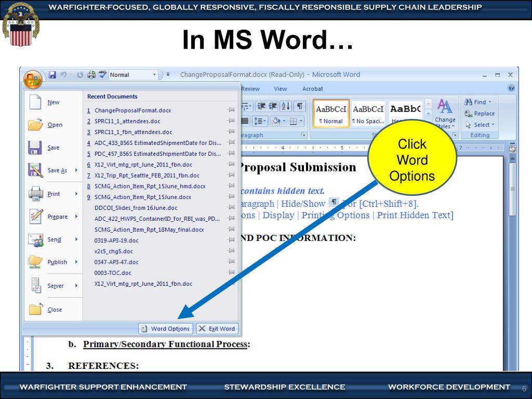Screen dimensions: 532x399
Task: Pin ChangeProposalFormat.docx to recent list
Action: pos(231,110)
